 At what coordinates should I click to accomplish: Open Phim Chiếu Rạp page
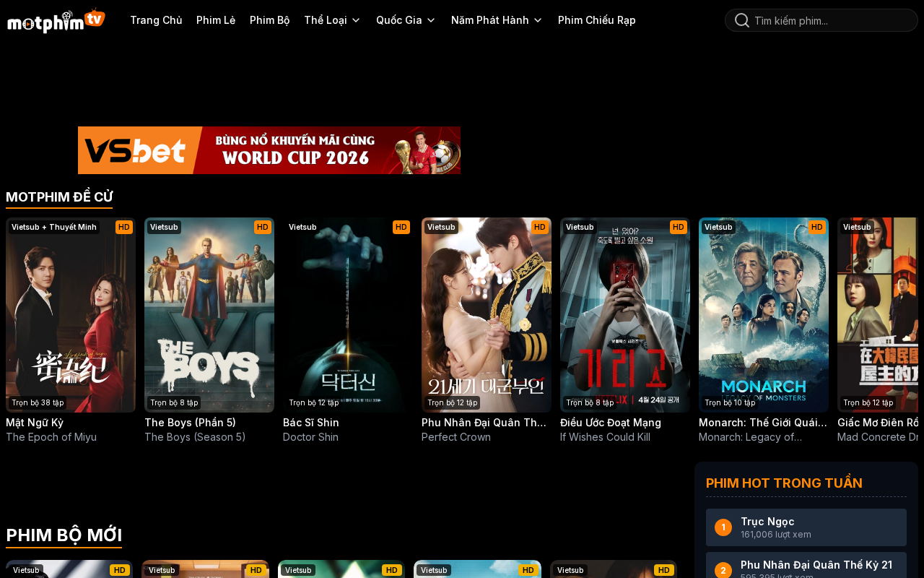(x=597, y=20)
